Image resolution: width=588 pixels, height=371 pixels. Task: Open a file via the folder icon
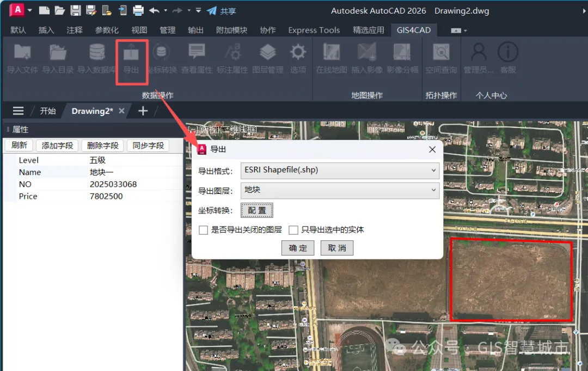(60, 10)
